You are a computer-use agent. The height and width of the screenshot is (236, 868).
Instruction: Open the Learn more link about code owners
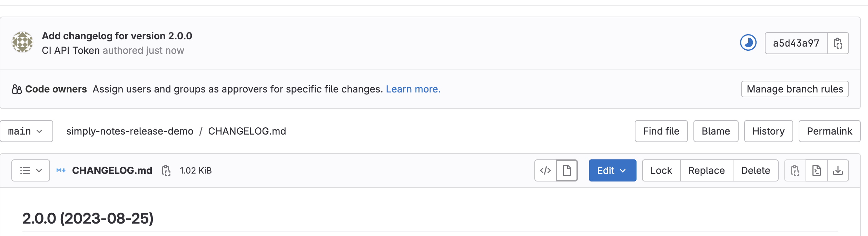click(x=413, y=89)
